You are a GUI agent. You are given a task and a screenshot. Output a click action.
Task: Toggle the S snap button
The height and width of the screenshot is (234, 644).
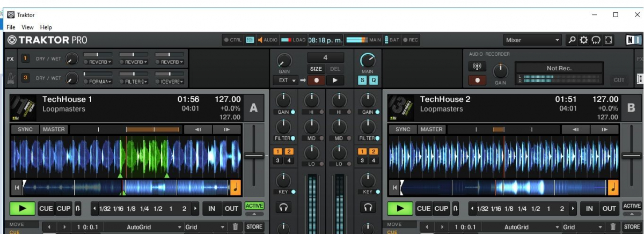(362, 80)
